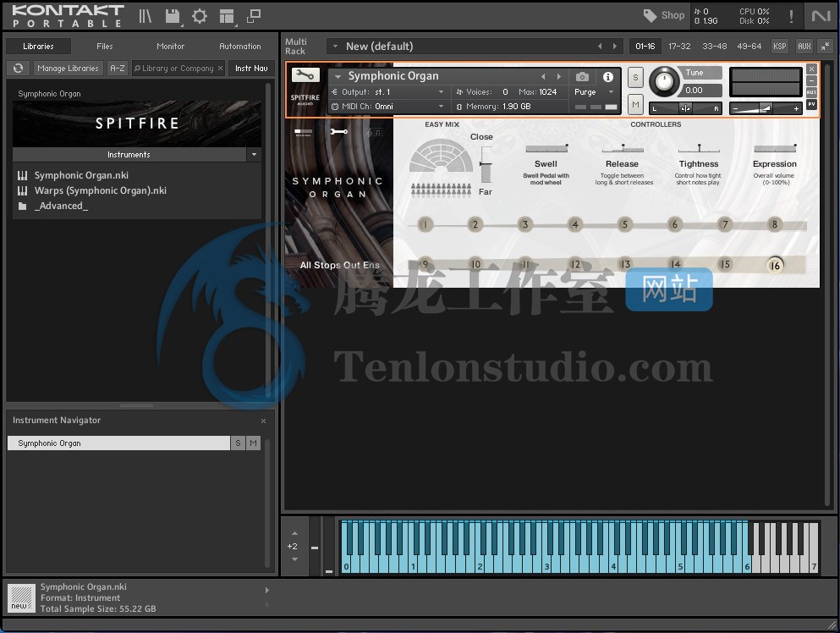Minimize the rack view icon
840x633 pixels.
pos(826,46)
